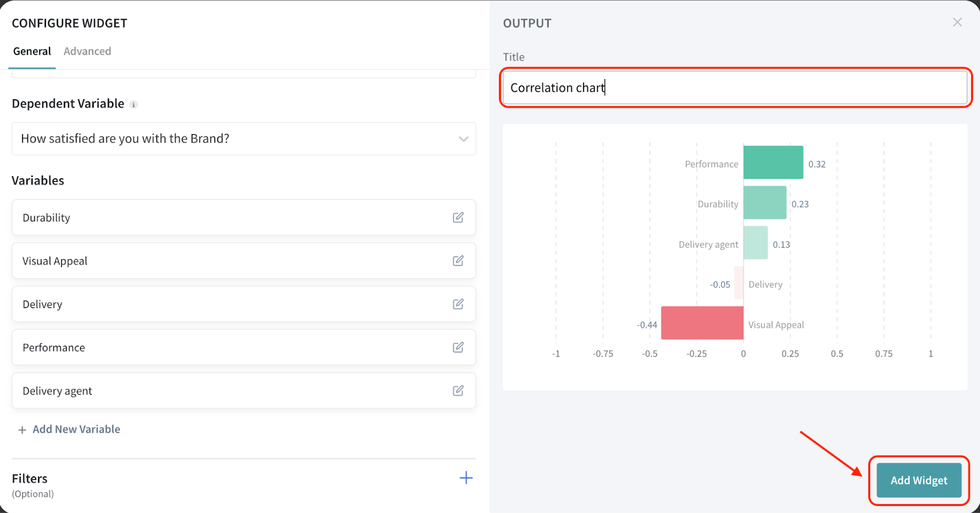This screenshot has height=513, width=980.
Task: Open the Dependent Variable dropdown
Action: click(243, 139)
